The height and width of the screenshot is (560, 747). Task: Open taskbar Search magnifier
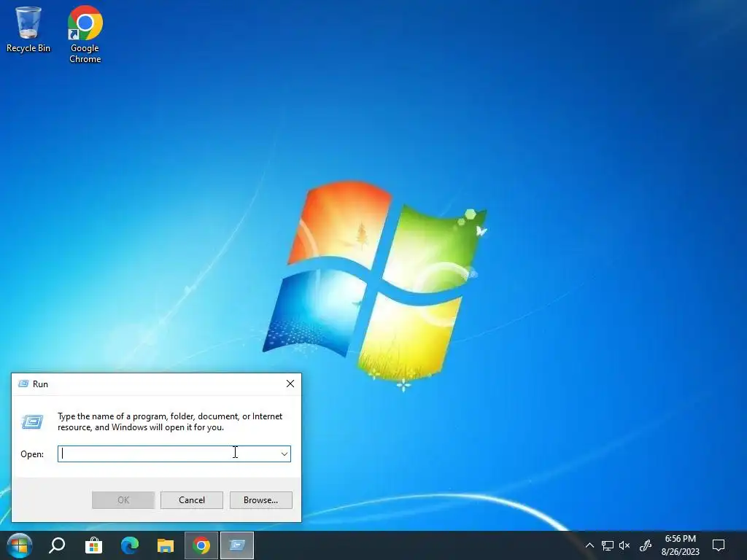coord(57,545)
